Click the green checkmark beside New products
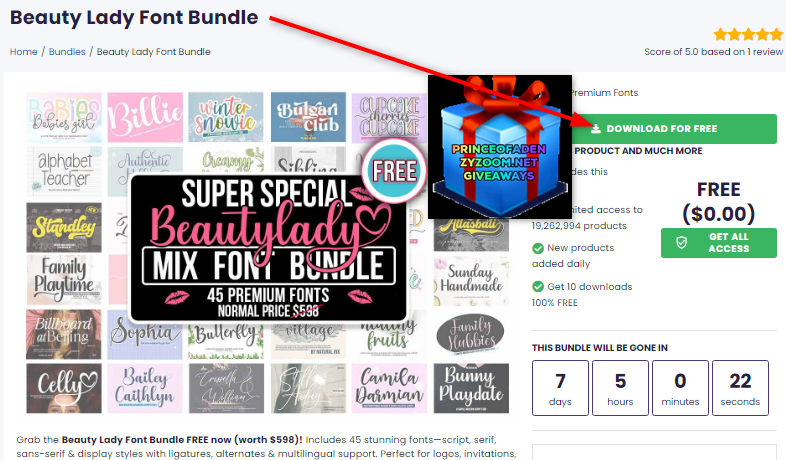The width and height of the screenshot is (786, 460). click(x=538, y=248)
